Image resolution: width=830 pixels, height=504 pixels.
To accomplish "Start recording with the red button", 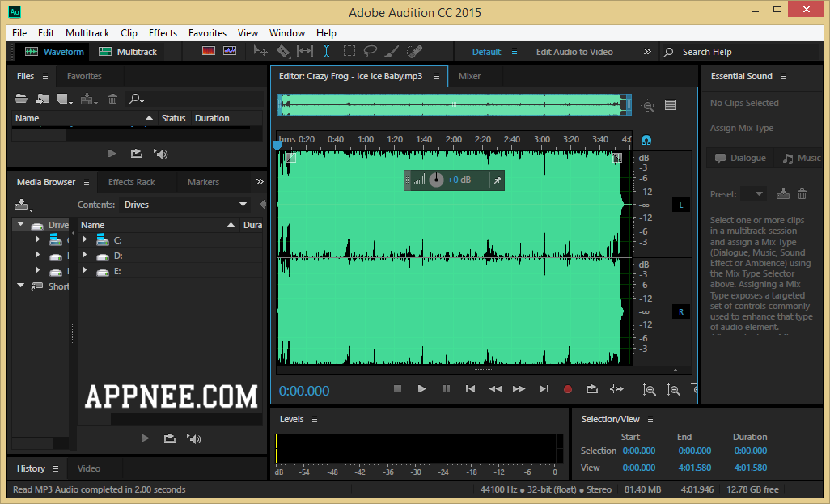I will coord(568,389).
